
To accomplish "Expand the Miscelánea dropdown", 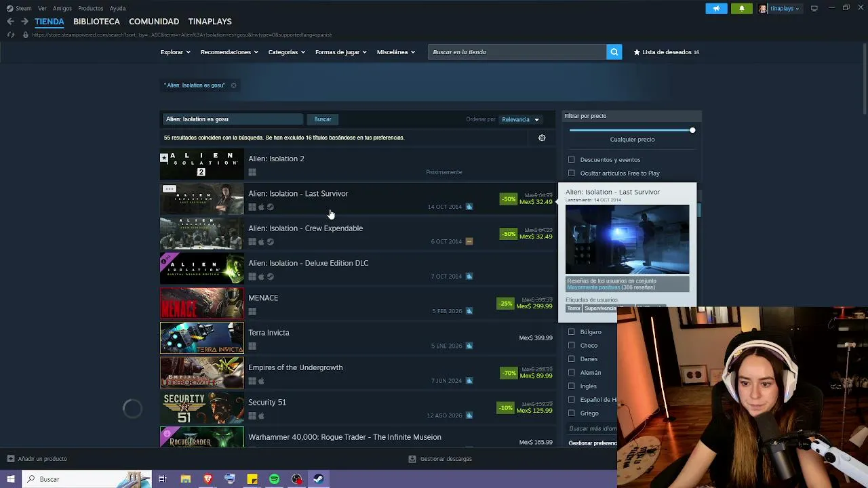I will pyautogui.click(x=395, y=52).
